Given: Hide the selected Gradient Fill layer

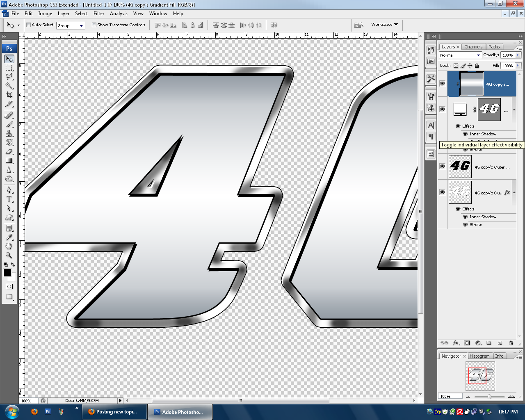Looking at the screenshot, I should pyautogui.click(x=442, y=84).
